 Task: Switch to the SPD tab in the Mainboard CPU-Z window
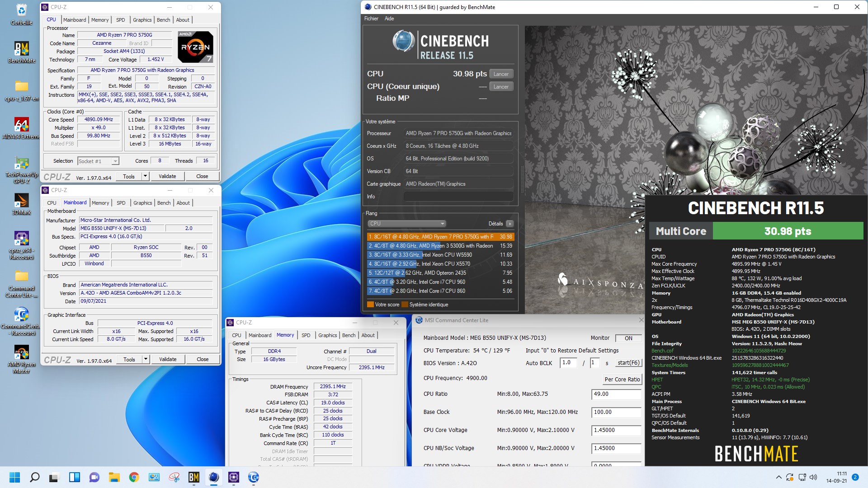pos(121,203)
